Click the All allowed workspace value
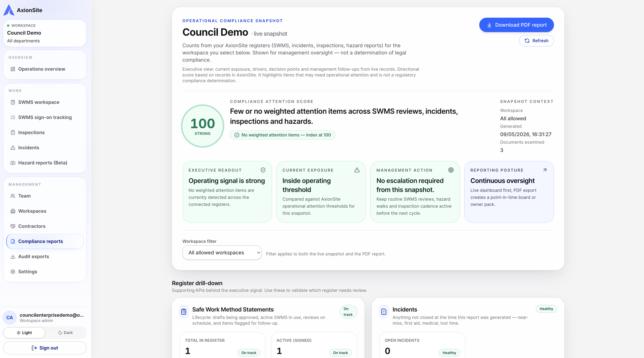This screenshot has height=358, width=644. pos(513,118)
